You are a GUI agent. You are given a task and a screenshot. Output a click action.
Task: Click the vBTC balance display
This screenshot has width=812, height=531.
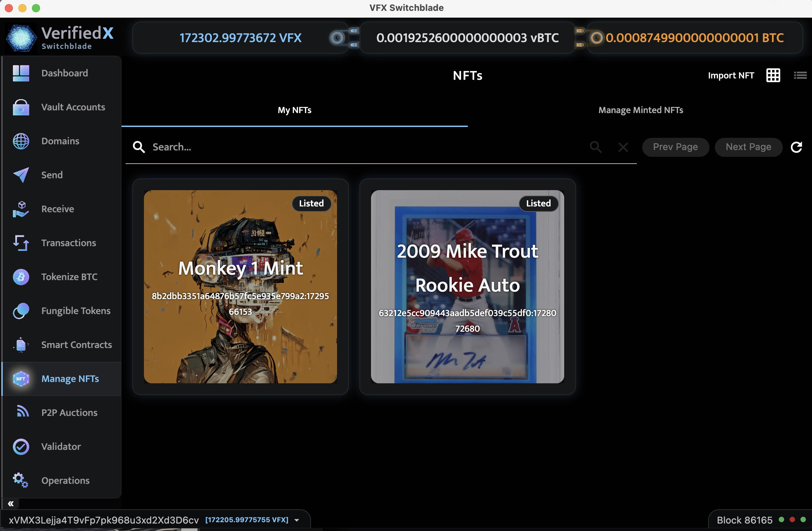(x=467, y=38)
